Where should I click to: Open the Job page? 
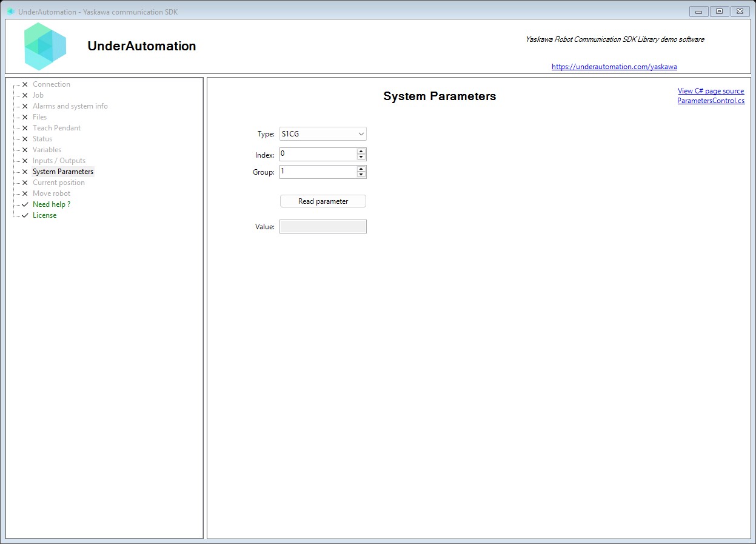(x=38, y=95)
